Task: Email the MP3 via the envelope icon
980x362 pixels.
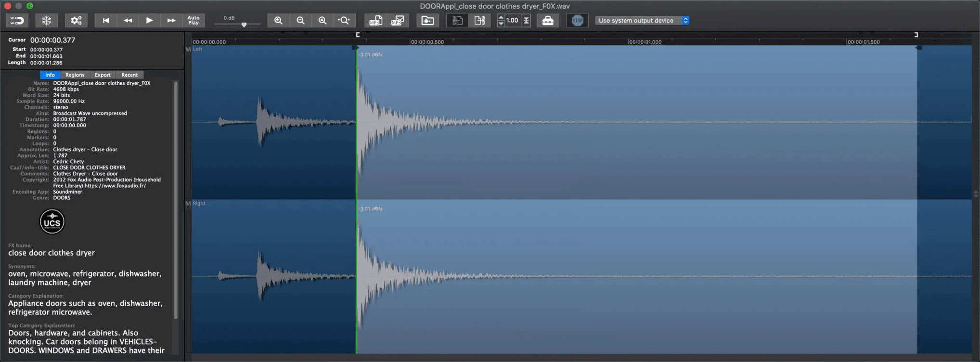Action: coord(398,20)
